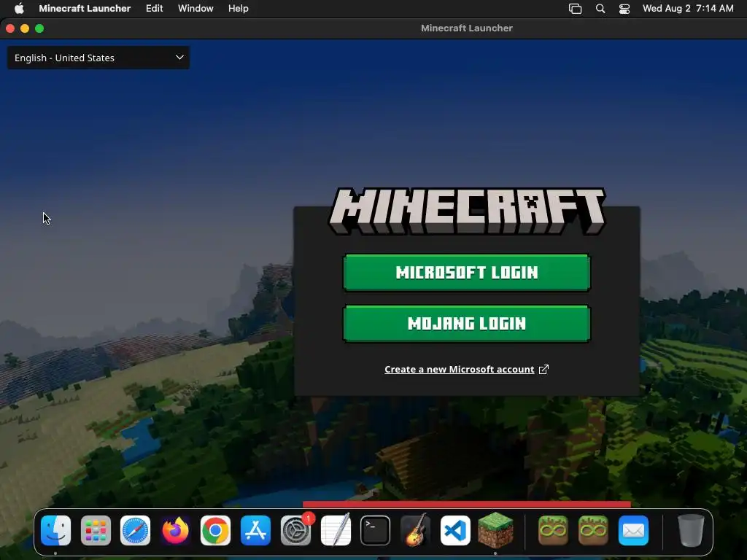The height and width of the screenshot is (560, 747).
Task: Open TextEdit from the dock
Action: (x=336, y=531)
